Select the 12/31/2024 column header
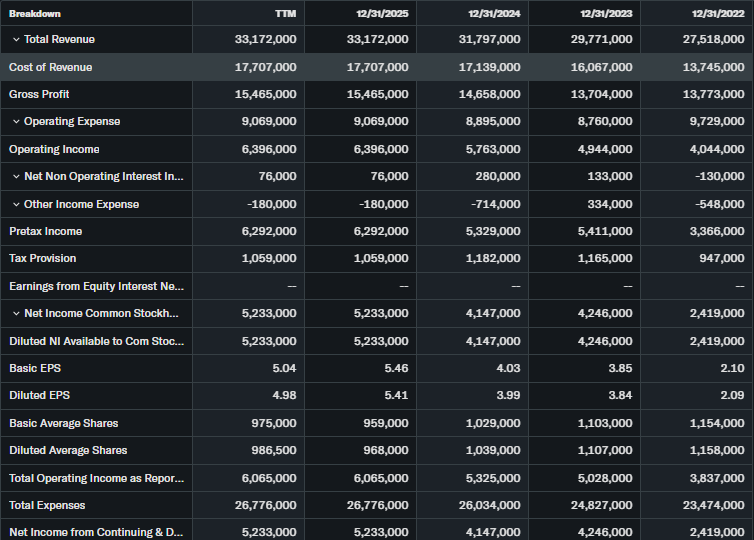This screenshot has width=754, height=540. point(493,13)
